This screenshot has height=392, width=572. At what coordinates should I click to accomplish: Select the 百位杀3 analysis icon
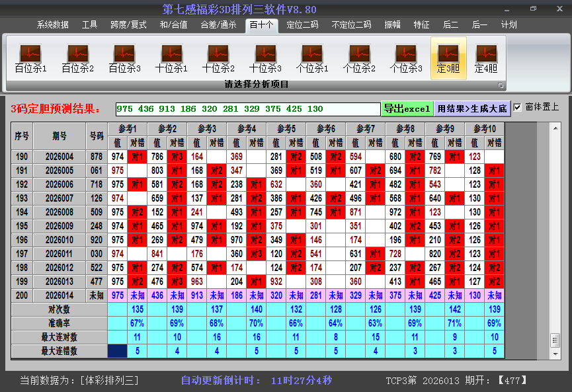coord(124,58)
